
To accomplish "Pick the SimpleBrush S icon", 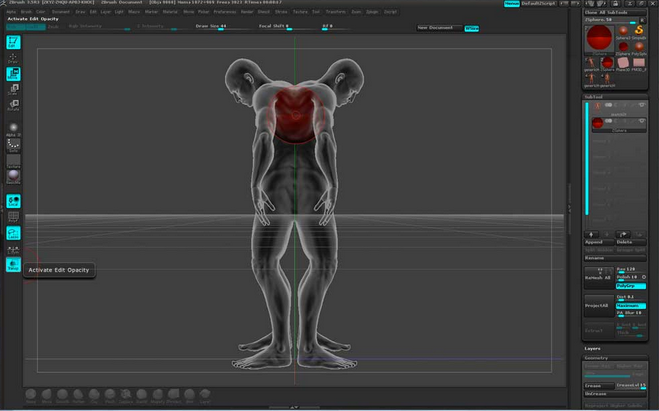I will point(638,30).
